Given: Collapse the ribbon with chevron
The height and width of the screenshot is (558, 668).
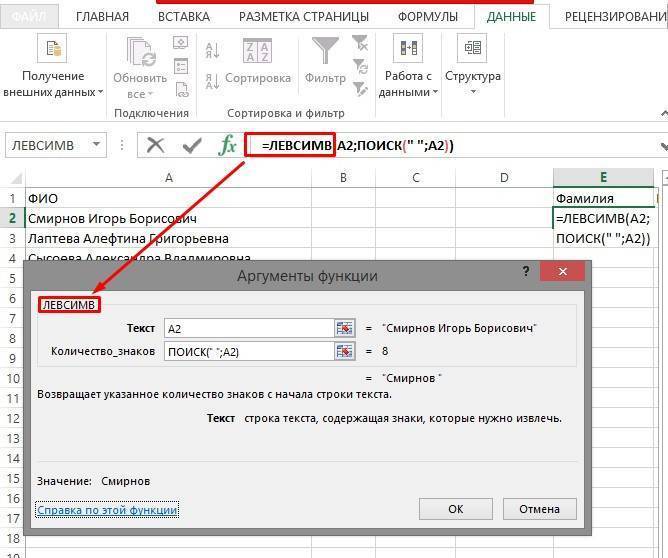Looking at the screenshot, I should (x=664, y=113).
